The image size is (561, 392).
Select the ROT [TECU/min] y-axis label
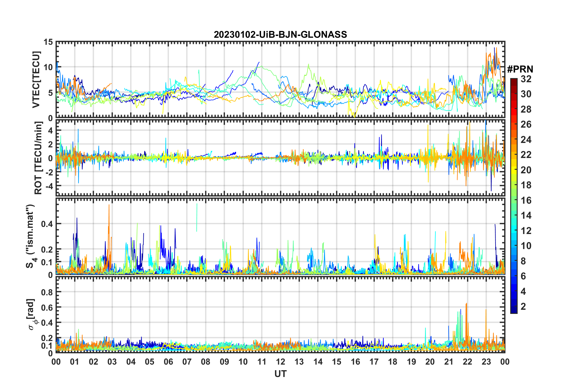click(38, 158)
